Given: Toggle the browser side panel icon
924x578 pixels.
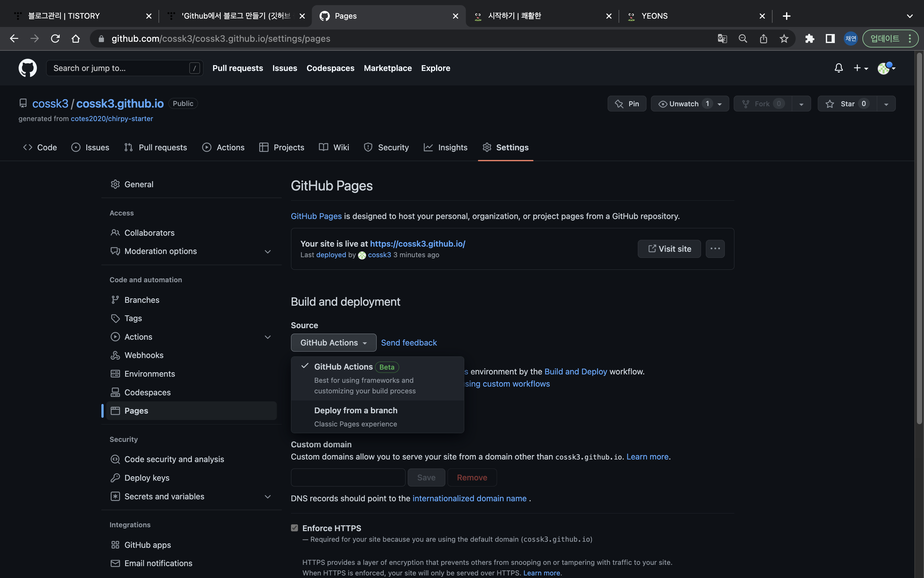Looking at the screenshot, I should pos(830,39).
